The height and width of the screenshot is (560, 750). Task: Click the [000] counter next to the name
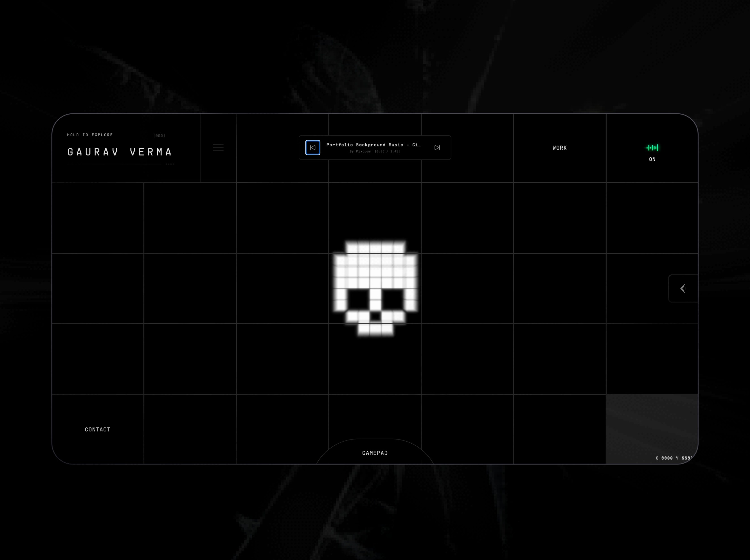pyautogui.click(x=159, y=135)
